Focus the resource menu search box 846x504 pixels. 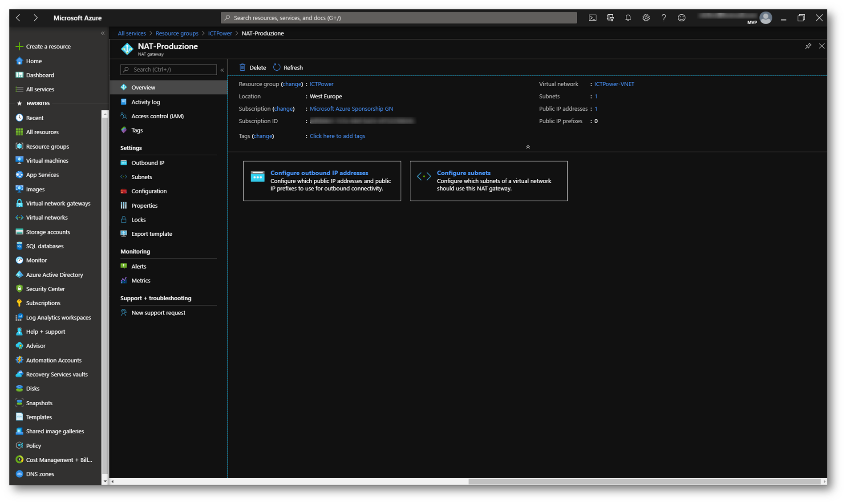(168, 69)
